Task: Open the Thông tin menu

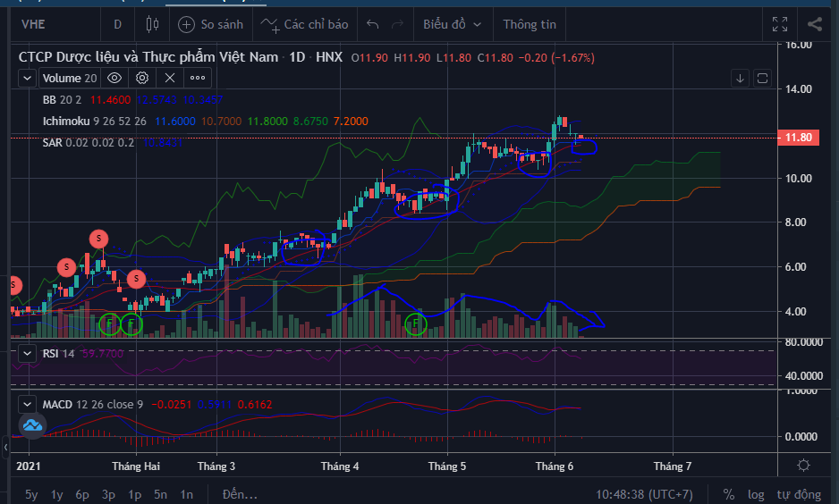Action: [529, 24]
